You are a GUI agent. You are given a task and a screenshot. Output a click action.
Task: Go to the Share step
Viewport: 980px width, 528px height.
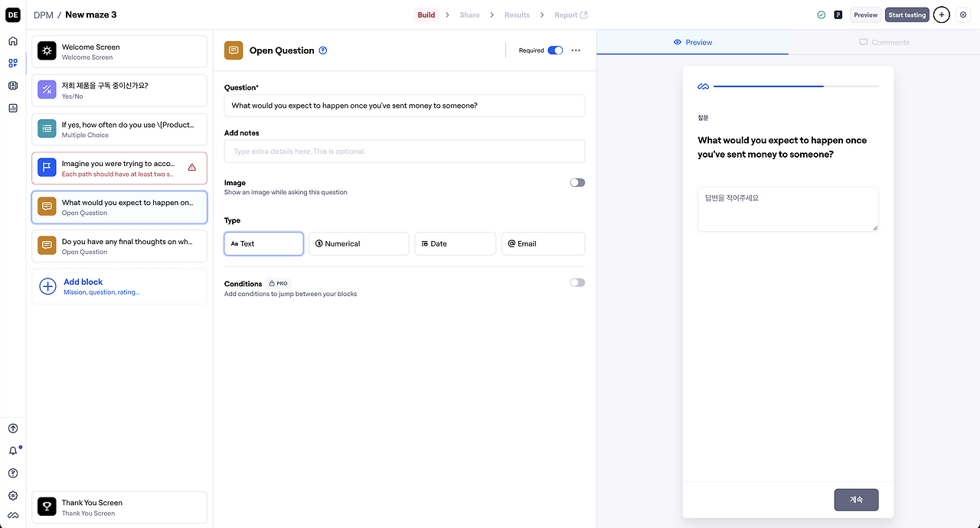(469, 15)
